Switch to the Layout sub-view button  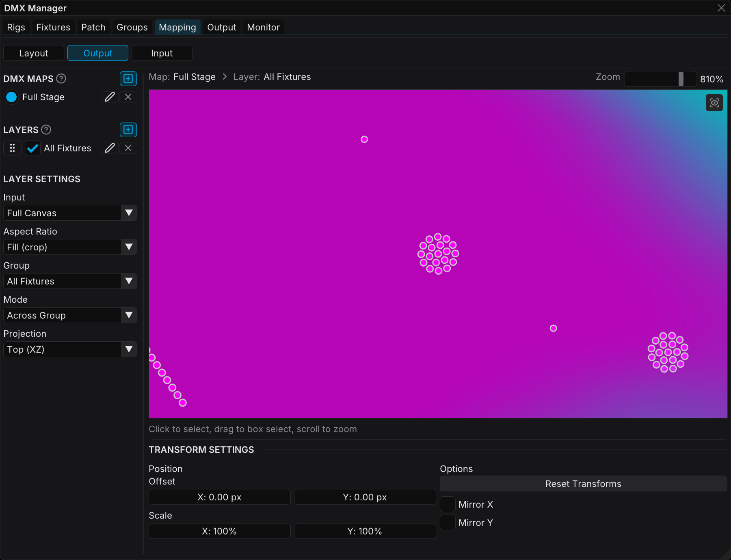tap(34, 53)
